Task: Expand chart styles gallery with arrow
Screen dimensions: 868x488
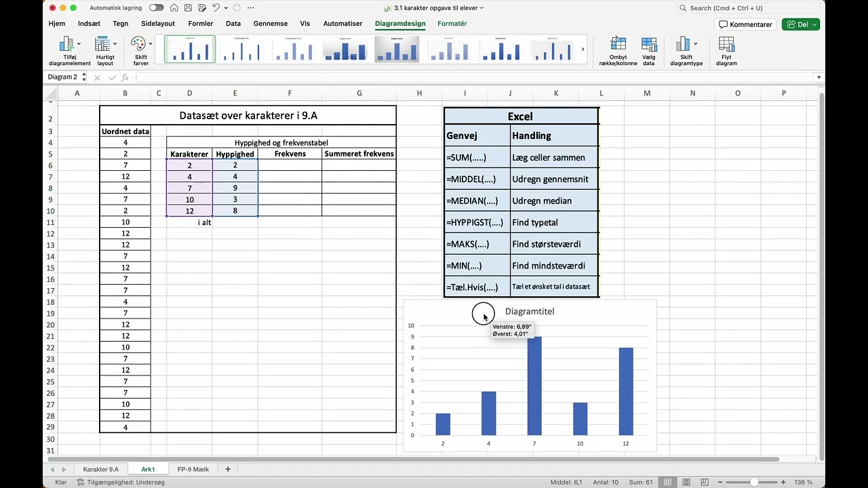Action: tap(583, 49)
